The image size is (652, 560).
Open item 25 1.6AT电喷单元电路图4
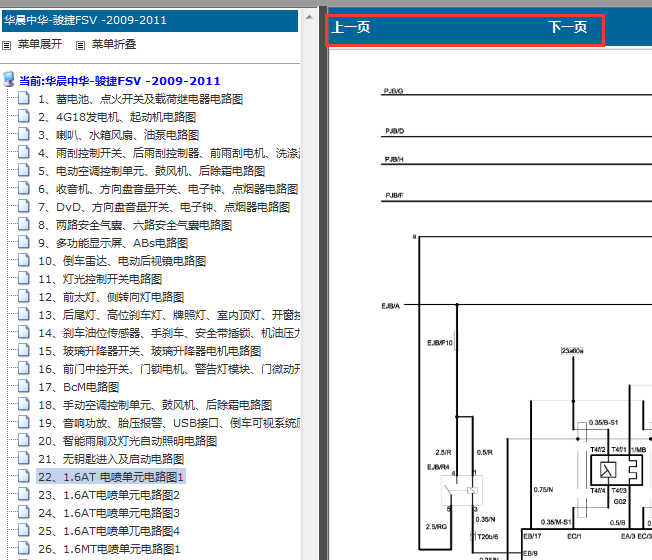(x=109, y=531)
